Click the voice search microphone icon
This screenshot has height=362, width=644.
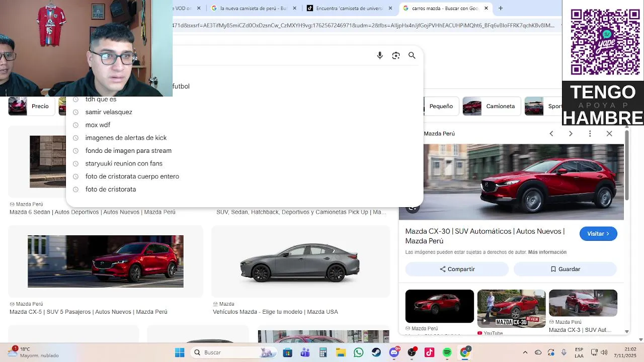(x=380, y=55)
